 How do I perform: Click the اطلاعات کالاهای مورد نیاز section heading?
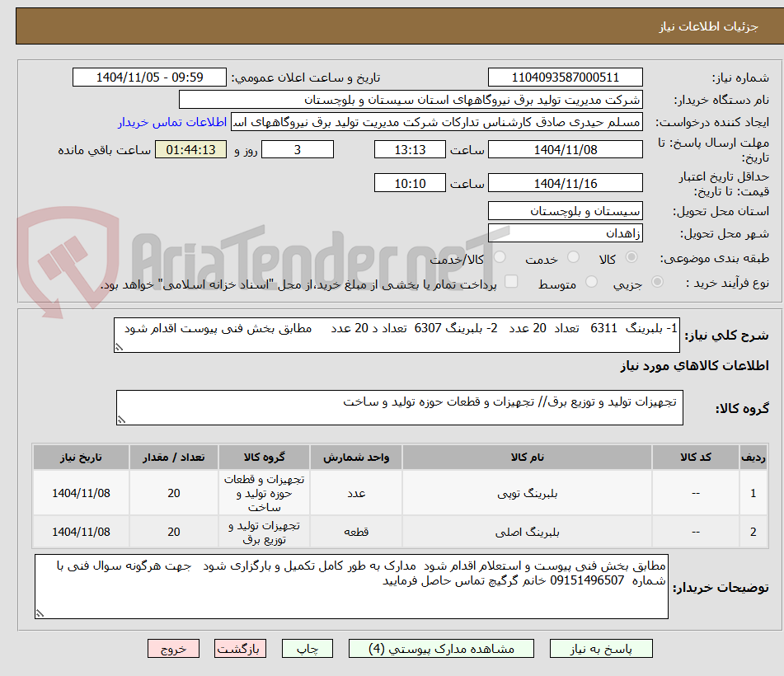[x=694, y=365]
